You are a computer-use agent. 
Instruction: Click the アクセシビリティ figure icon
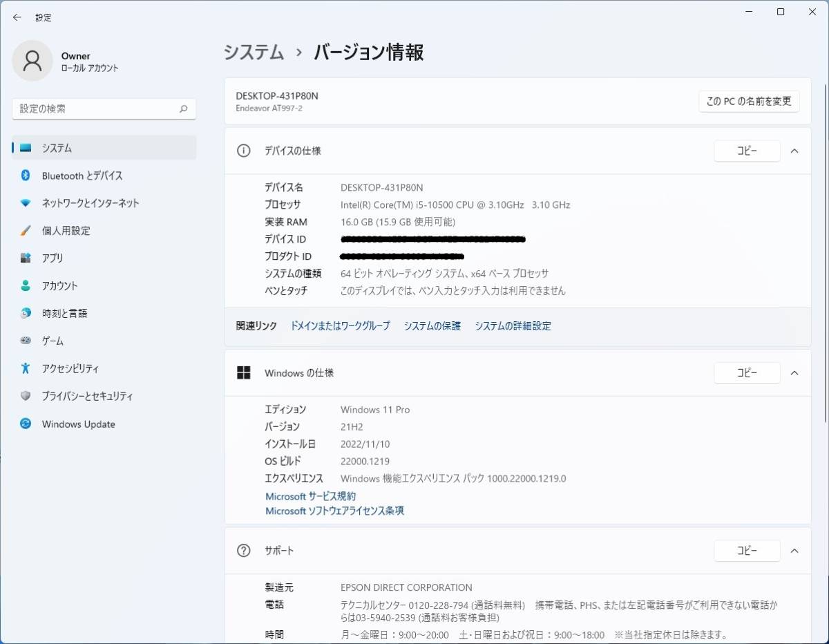(x=26, y=368)
